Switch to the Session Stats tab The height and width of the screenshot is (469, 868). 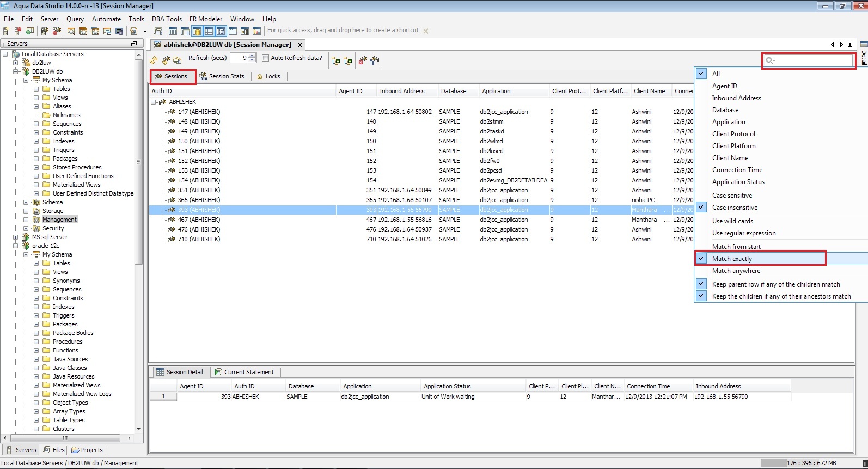pos(222,76)
